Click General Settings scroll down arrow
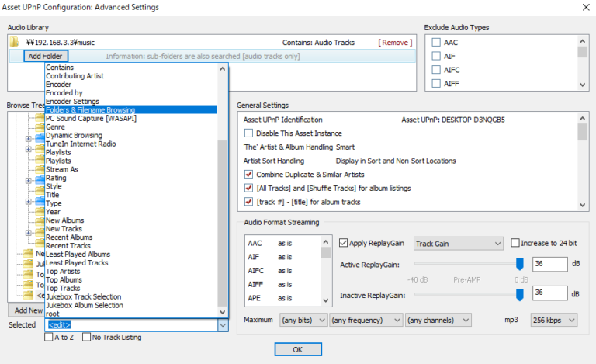This screenshot has height=364, width=596. pyautogui.click(x=582, y=205)
